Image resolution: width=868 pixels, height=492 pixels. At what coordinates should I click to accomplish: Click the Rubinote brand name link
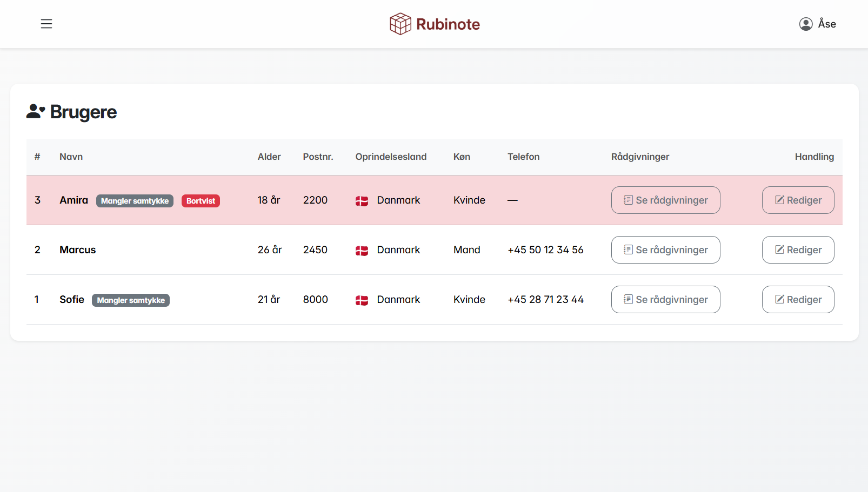pyautogui.click(x=448, y=24)
